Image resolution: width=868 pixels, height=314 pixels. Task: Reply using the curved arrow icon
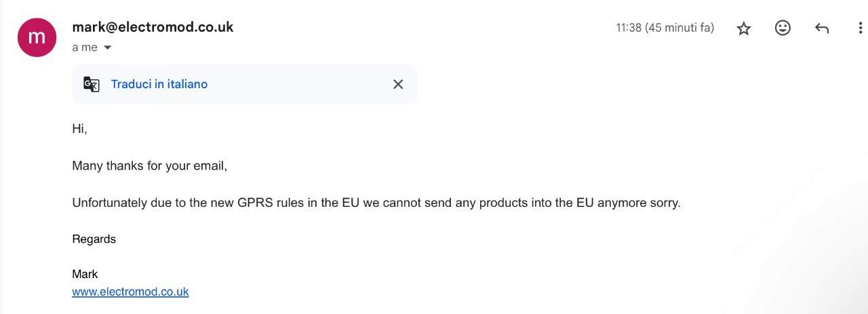pos(822,28)
